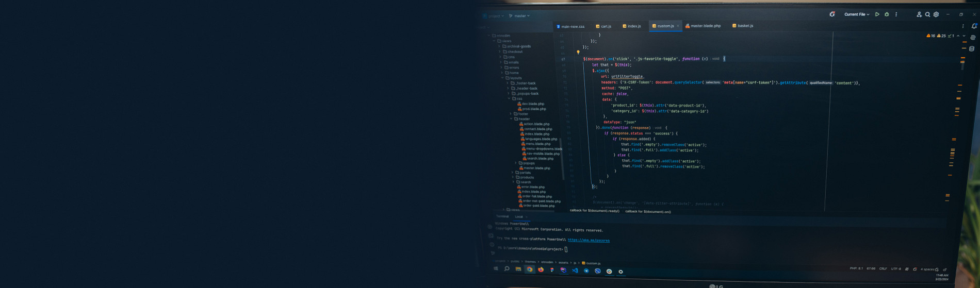Expand the _footer-back folder
Screen dimensions: 980x288
[508, 83]
